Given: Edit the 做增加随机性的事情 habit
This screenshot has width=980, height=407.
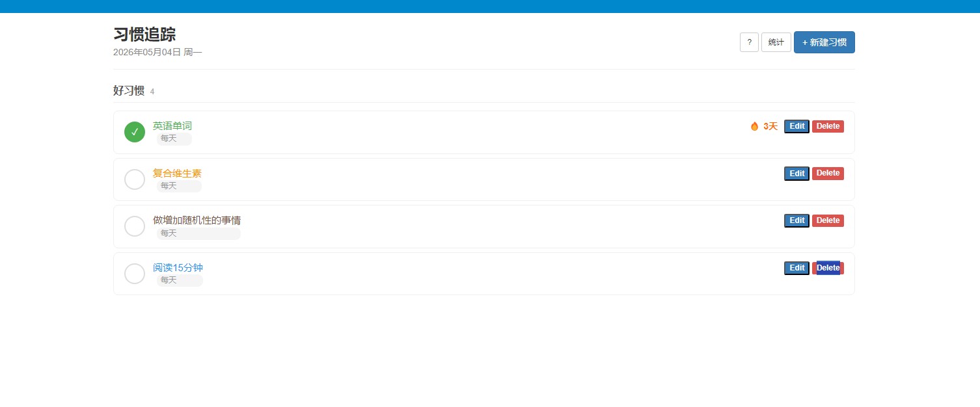Looking at the screenshot, I should (x=796, y=220).
